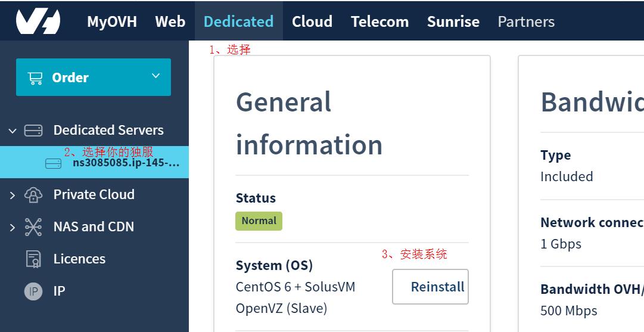Open the IP section label
644x332 pixels.
click(x=59, y=291)
